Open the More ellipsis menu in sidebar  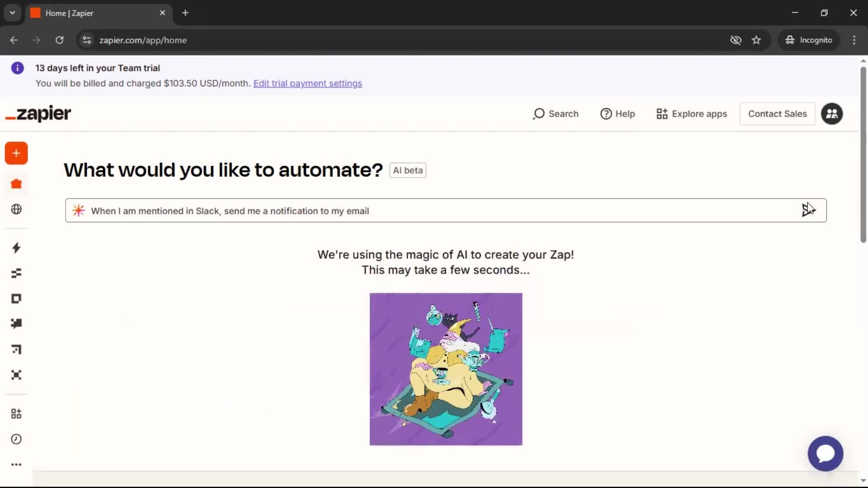pos(16,465)
